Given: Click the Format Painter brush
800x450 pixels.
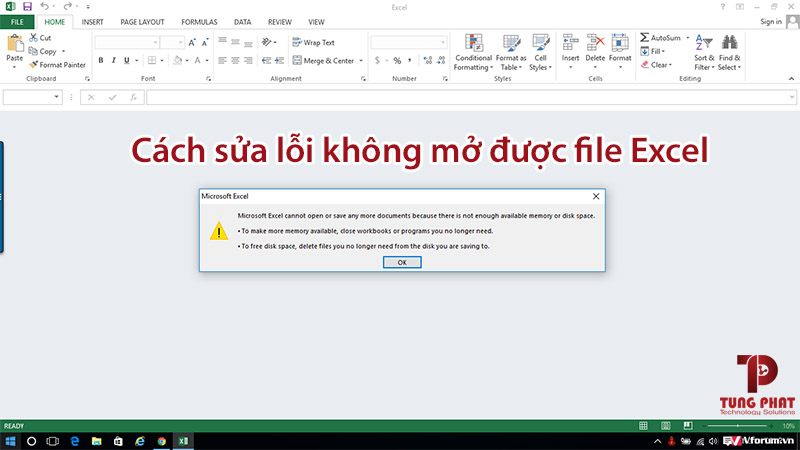Looking at the screenshot, I should (x=57, y=65).
